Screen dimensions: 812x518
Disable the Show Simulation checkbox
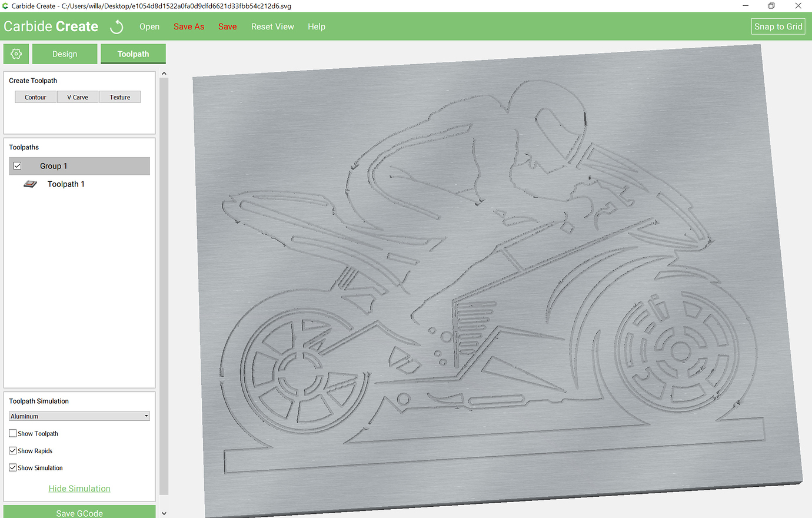click(x=13, y=468)
